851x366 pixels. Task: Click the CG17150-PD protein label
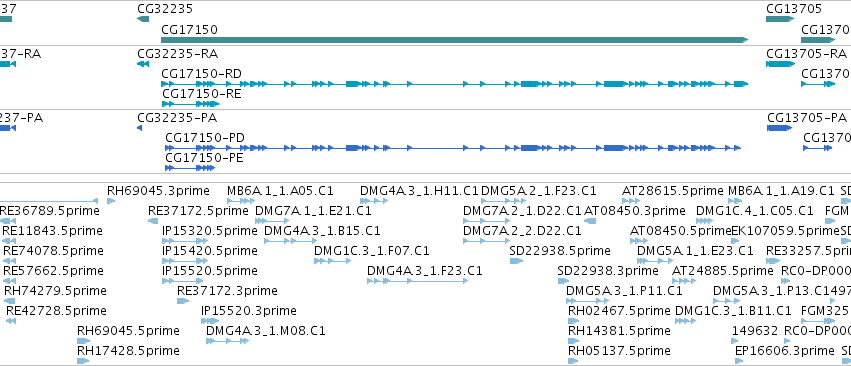click(x=205, y=138)
